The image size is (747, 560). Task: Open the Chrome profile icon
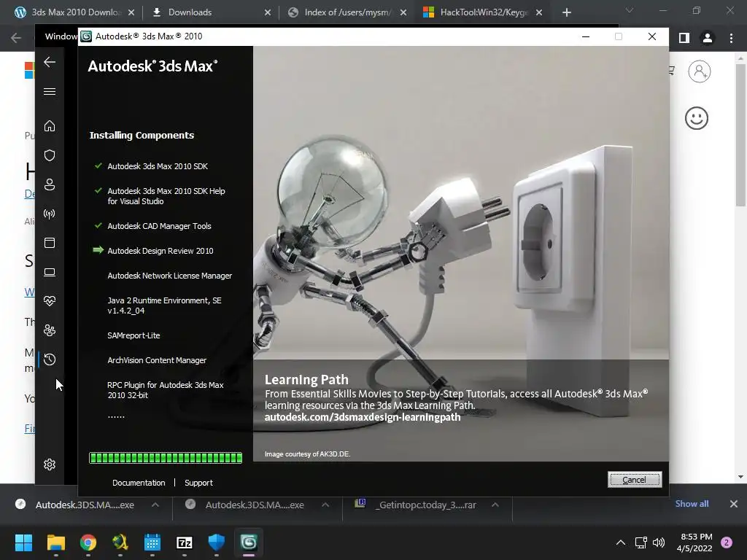[708, 38]
